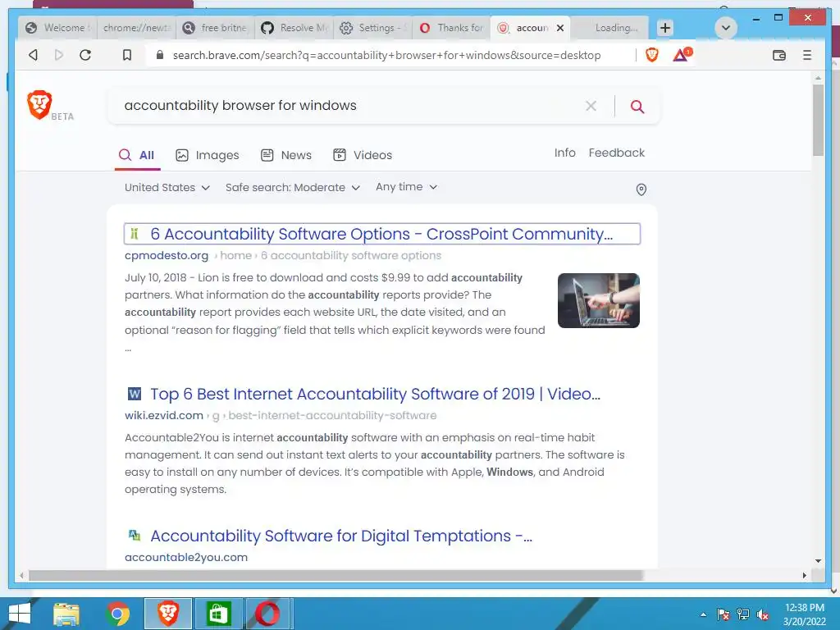Click the scroll down arrow
This screenshot has height=630, width=840.
click(x=818, y=561)
